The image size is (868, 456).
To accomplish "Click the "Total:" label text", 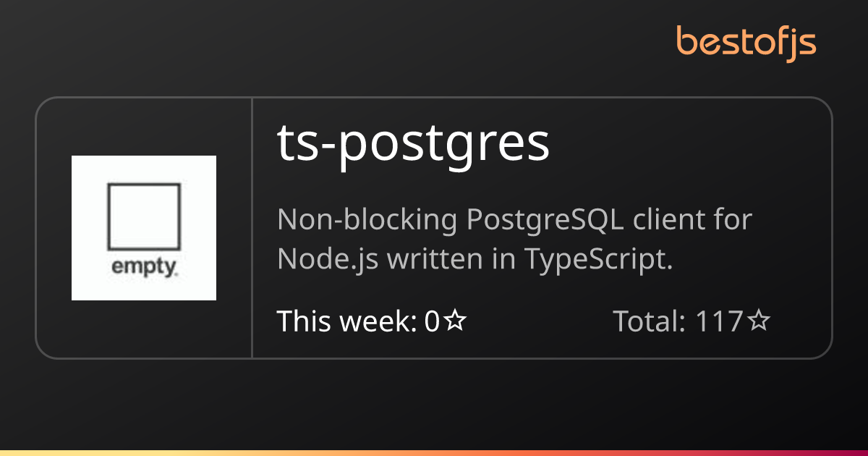I will click(x=650, y=321).
